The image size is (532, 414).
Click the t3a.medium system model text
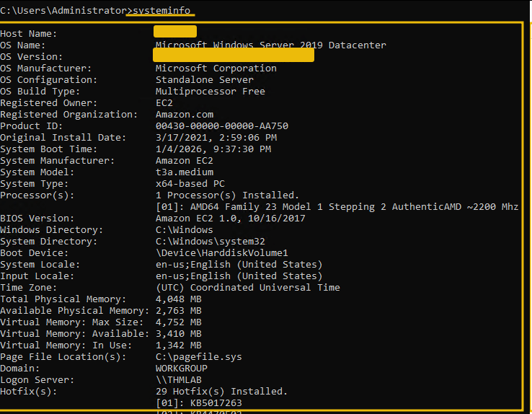click(x=184, y=172)
